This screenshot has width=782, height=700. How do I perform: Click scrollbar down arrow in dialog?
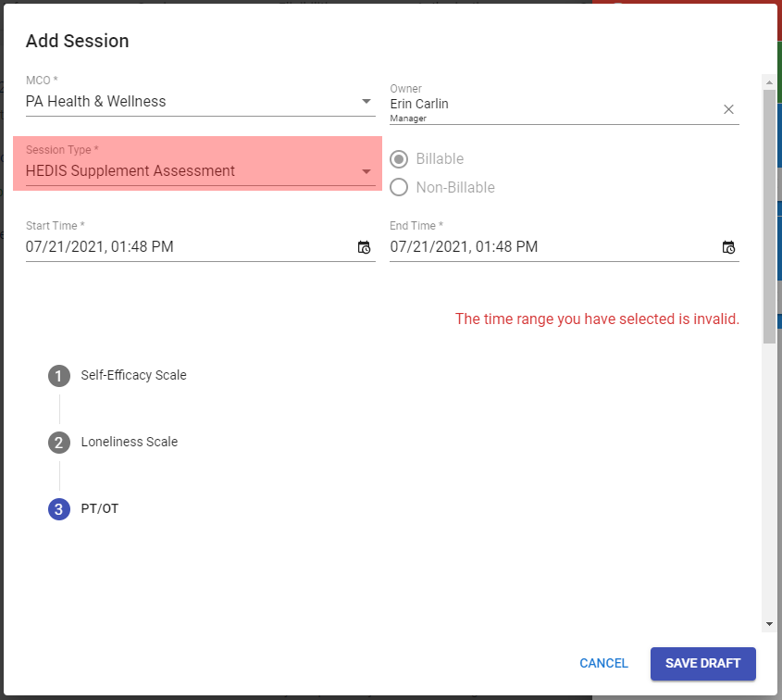pyautogui.click(x=769, y=625)
